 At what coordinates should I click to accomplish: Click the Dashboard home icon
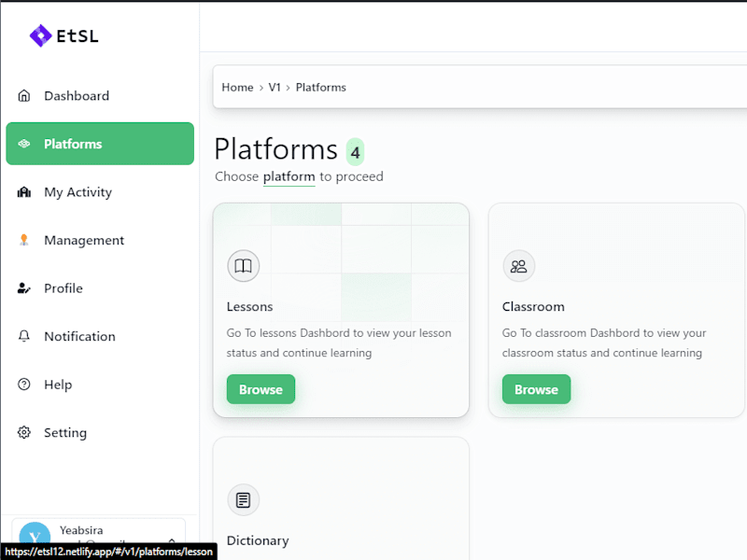(x=24, y=96)
